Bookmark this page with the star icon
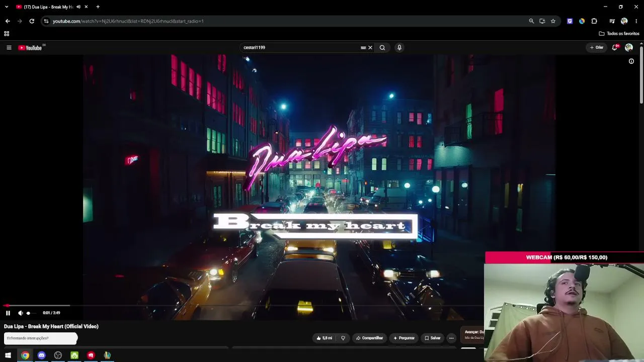The width and height of the screenshot is (644, 362). point(553,21)
